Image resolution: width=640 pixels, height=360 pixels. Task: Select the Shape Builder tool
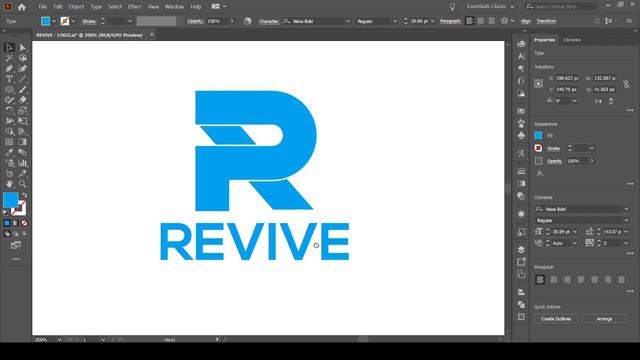[9, 131]
